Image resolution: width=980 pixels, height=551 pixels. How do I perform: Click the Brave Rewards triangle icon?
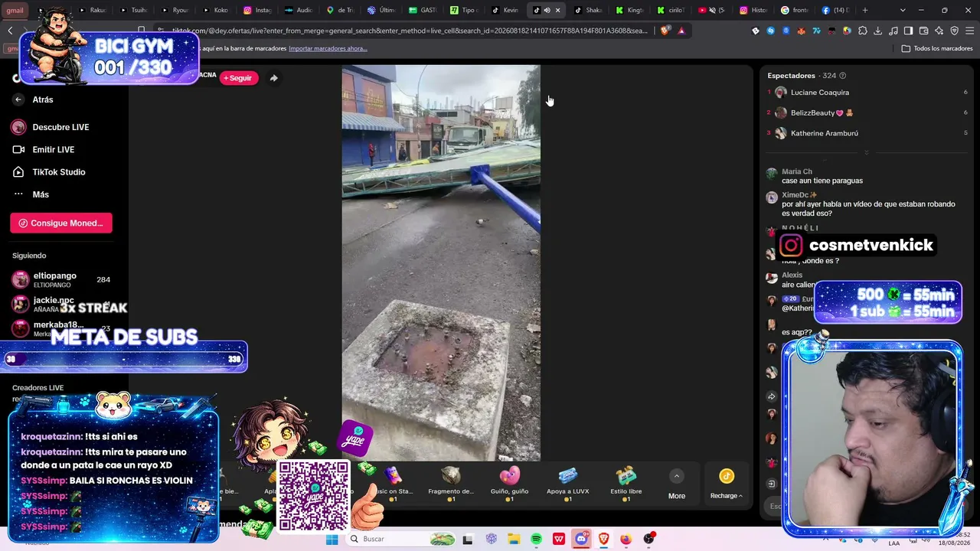681,31
